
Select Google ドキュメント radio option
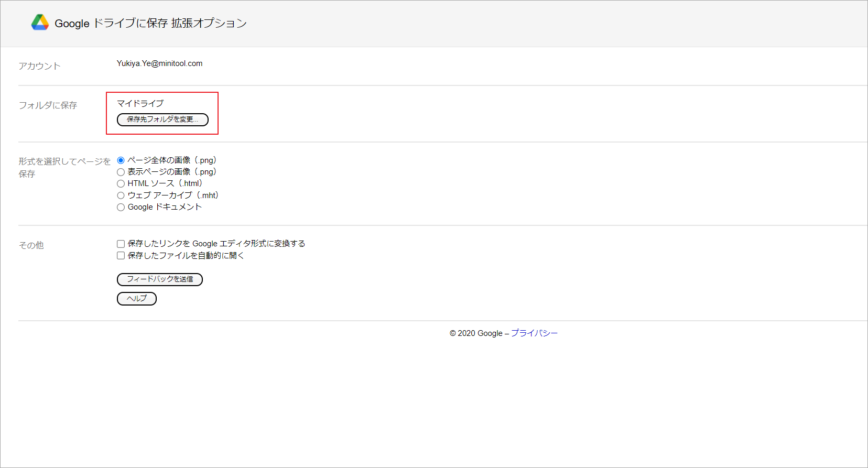121,207
